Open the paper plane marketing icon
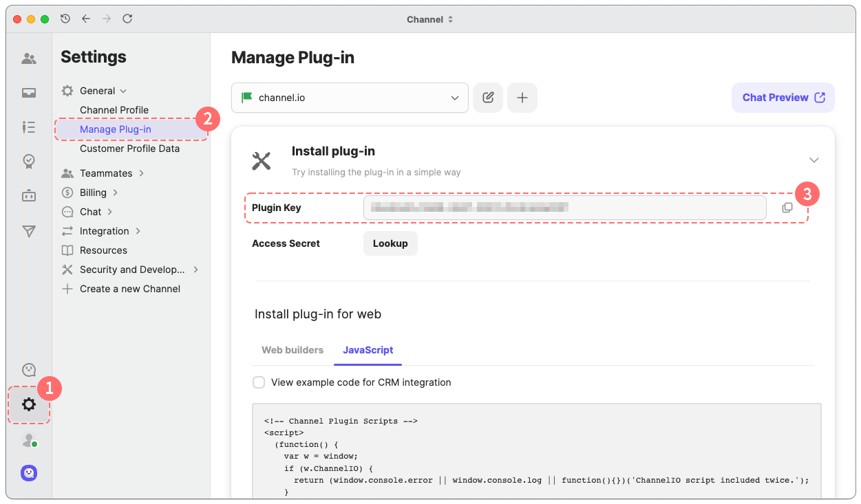Image resolution: width=861 pixels, height=504 pixels. (29, 231)
